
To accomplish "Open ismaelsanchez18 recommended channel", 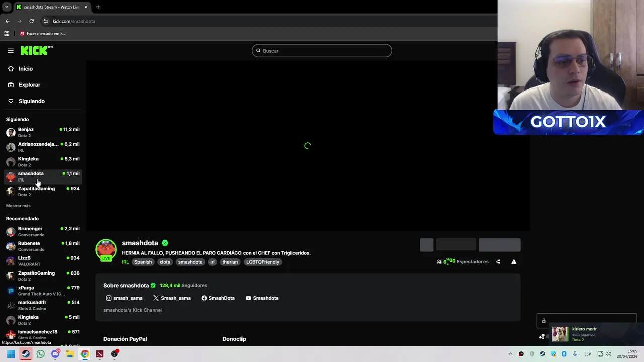I will tap(43, 334).
